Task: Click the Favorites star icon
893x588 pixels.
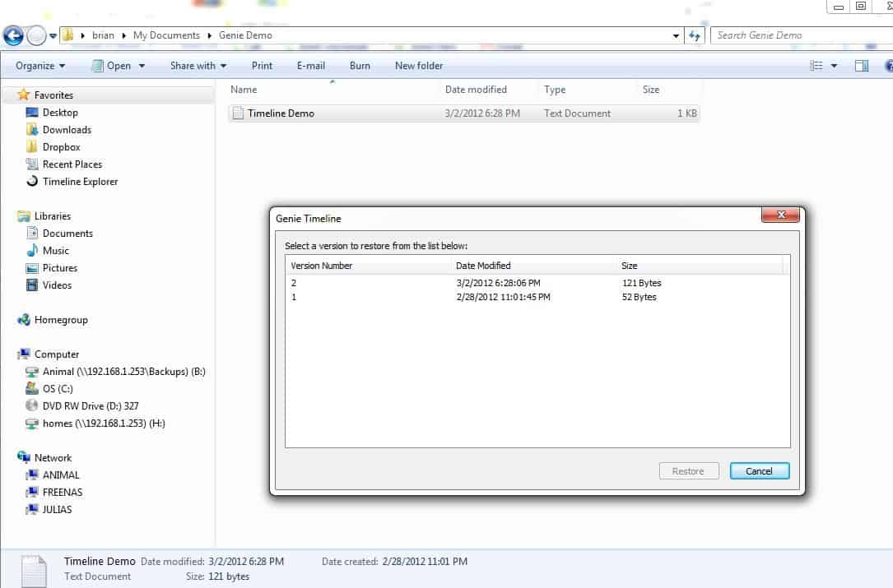Action: tap(23, 95)
